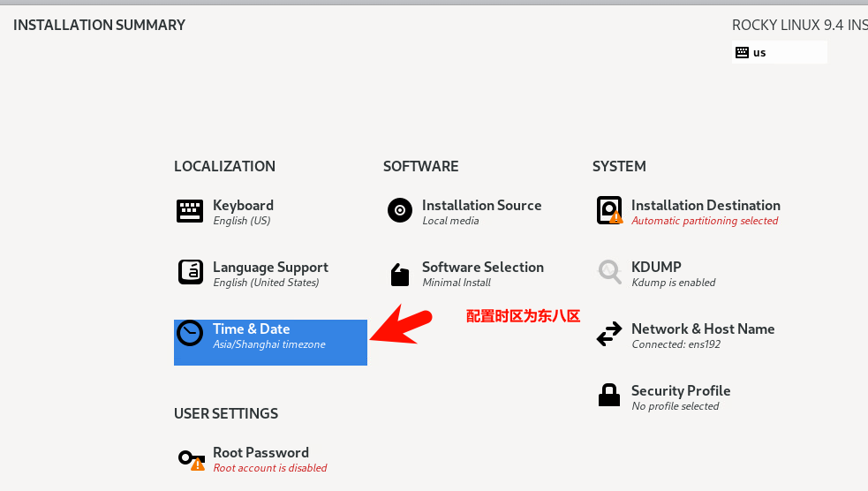
Task: Click Root account is disabled warning
Action: (x=269, y=468)
